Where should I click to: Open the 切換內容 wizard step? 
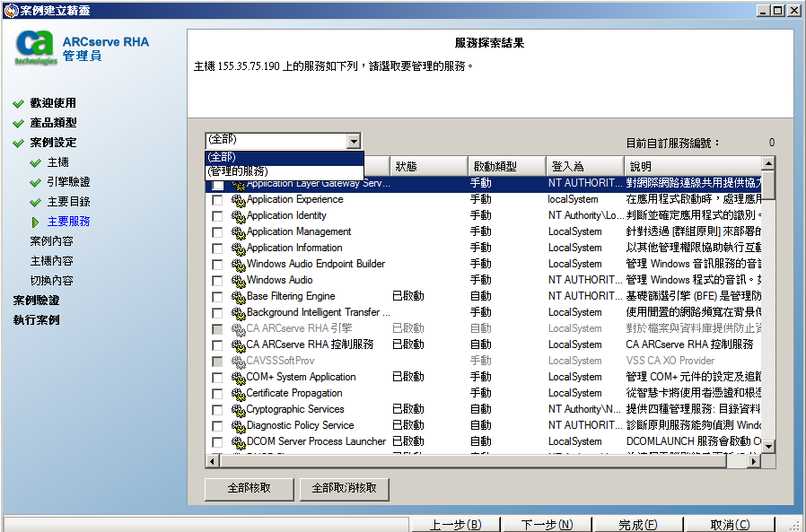coord(51,281)
